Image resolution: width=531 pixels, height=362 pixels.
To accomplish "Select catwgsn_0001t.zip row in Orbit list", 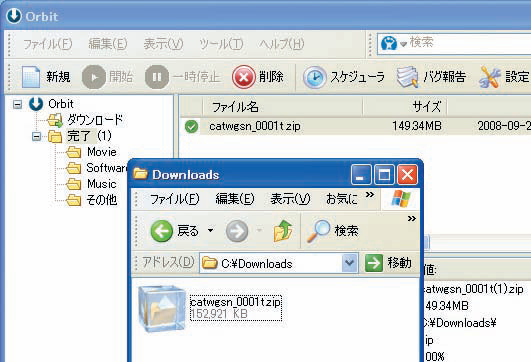I will coord(355,126).
